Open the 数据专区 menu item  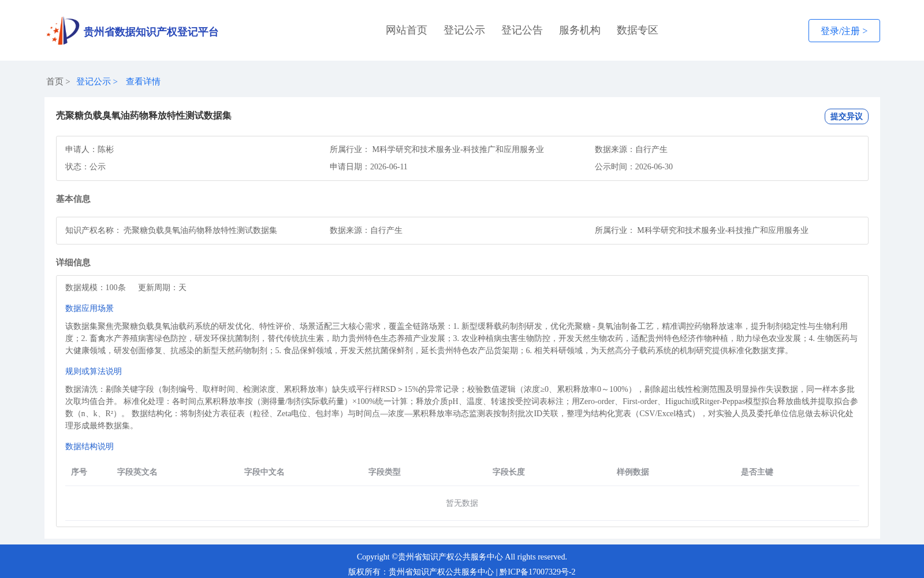tap(638, 30)
